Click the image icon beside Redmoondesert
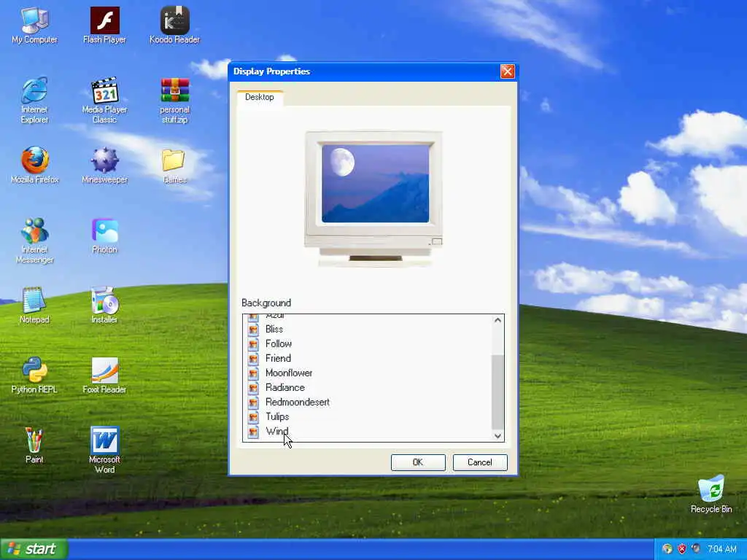747x560 pixels. click(253, 402)
